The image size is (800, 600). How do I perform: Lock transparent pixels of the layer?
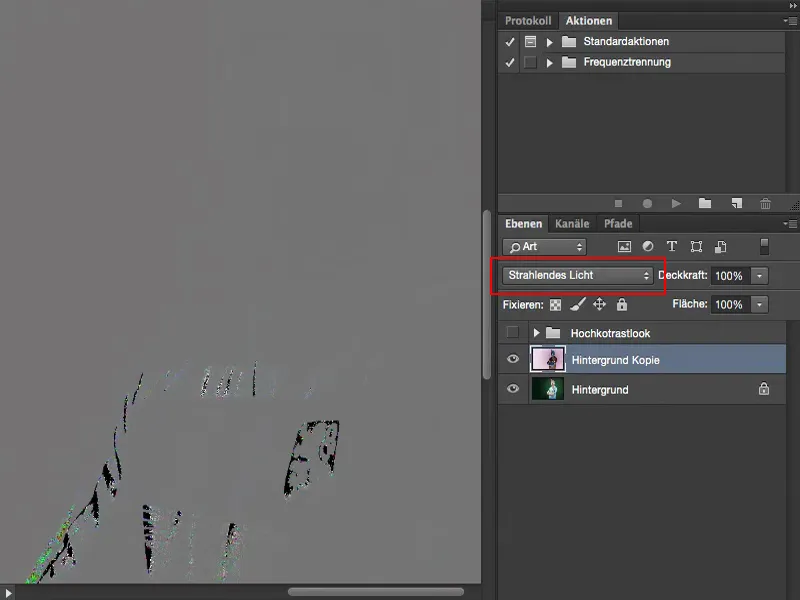click(x=555, y=305)
